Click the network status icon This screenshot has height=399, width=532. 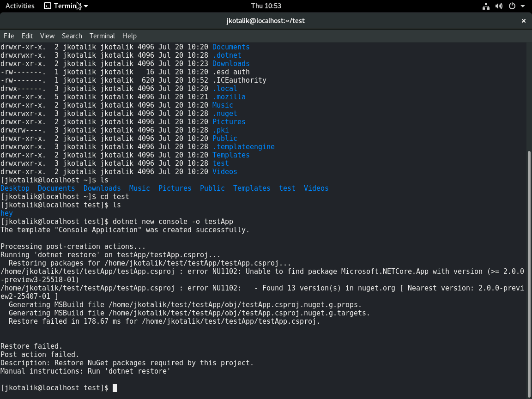[486, 6]
